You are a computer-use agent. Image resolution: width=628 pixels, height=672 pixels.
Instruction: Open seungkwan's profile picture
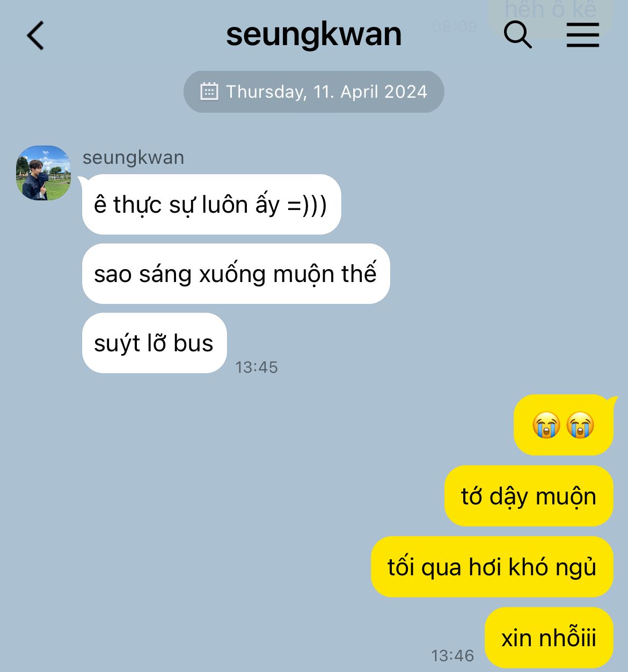43,173
